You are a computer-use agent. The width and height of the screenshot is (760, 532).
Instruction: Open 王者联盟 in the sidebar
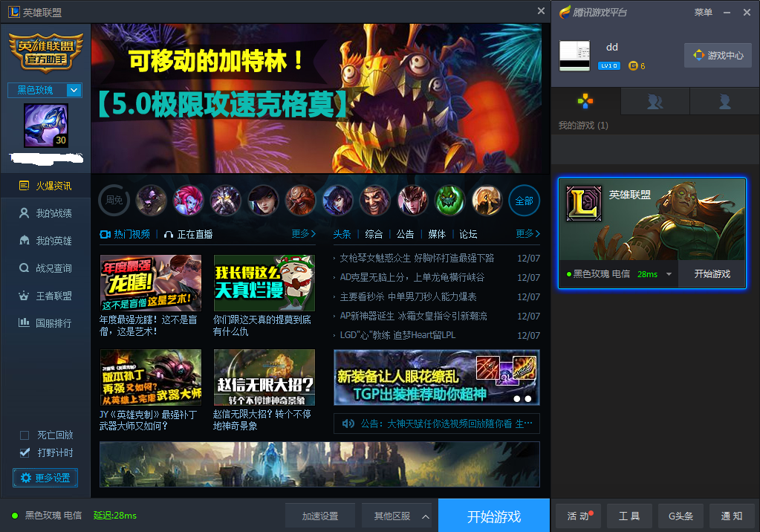point(45,295)
